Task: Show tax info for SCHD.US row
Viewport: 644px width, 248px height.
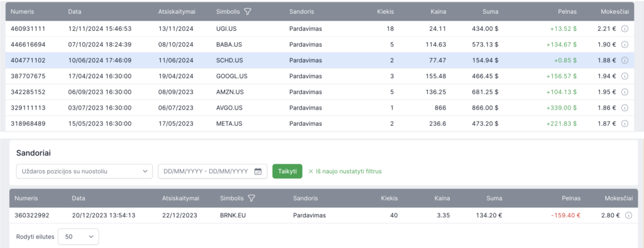Action: click(625, 60)
